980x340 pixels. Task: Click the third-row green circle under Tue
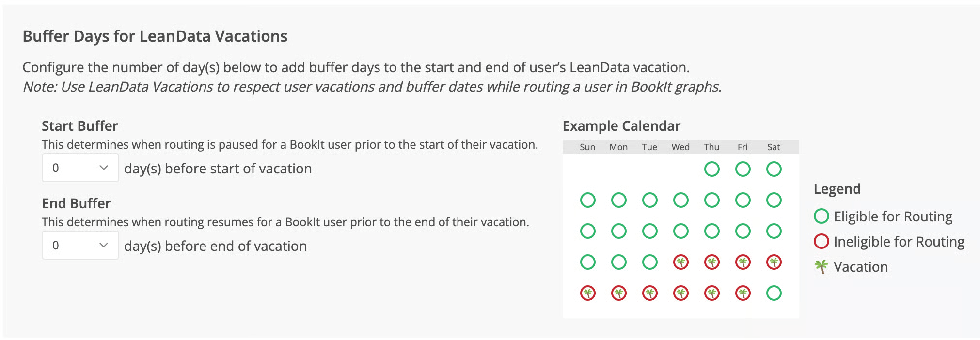(649, 231)
